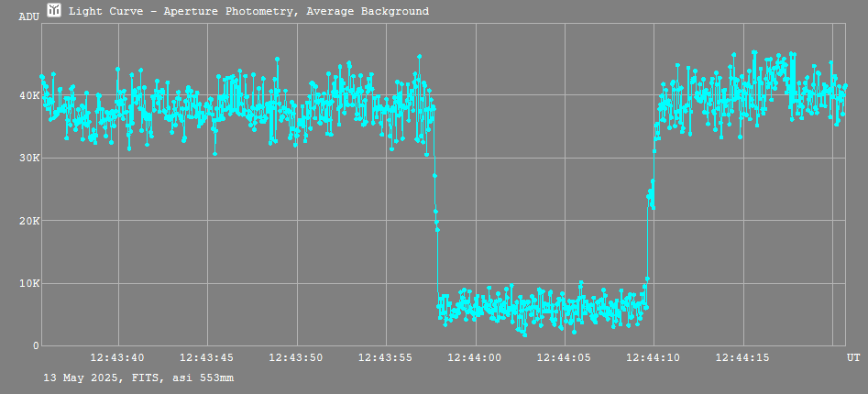Click the 12:43:55 time axis label
This screenshot has height=394, width=868.
pyautogui.click(x=386, y=358)
